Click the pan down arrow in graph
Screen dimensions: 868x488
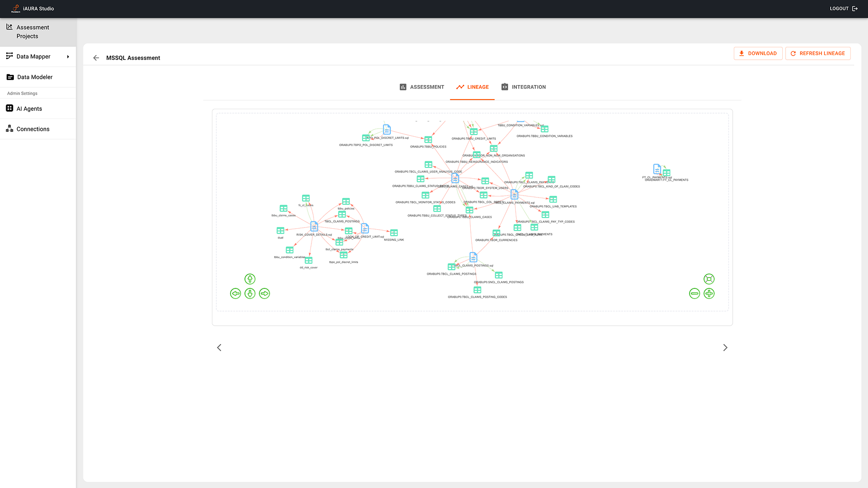point(250,294)
